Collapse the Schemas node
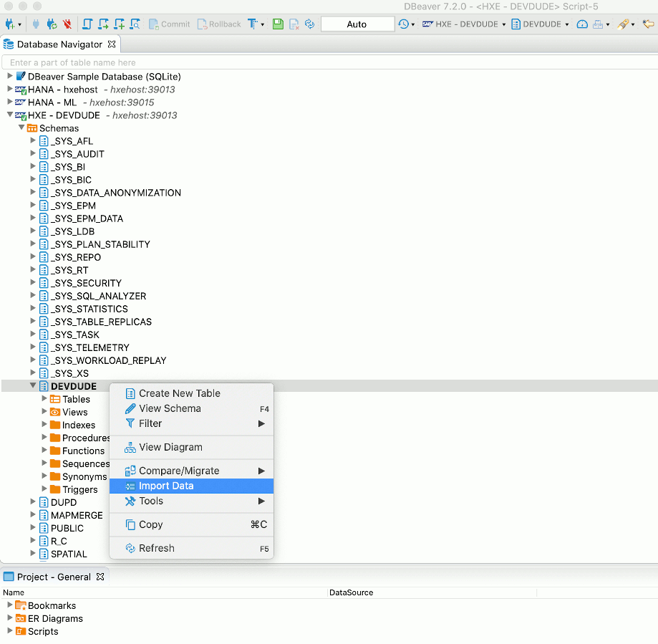 click(x=21, y=128)
